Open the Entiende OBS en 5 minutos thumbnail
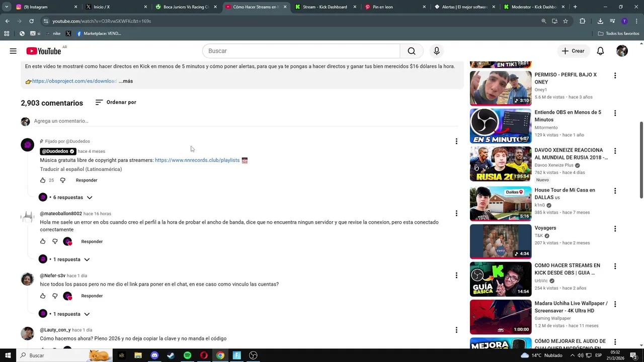Image resolution: width=644 pixels, height=362 pixels. click(501, 126)
